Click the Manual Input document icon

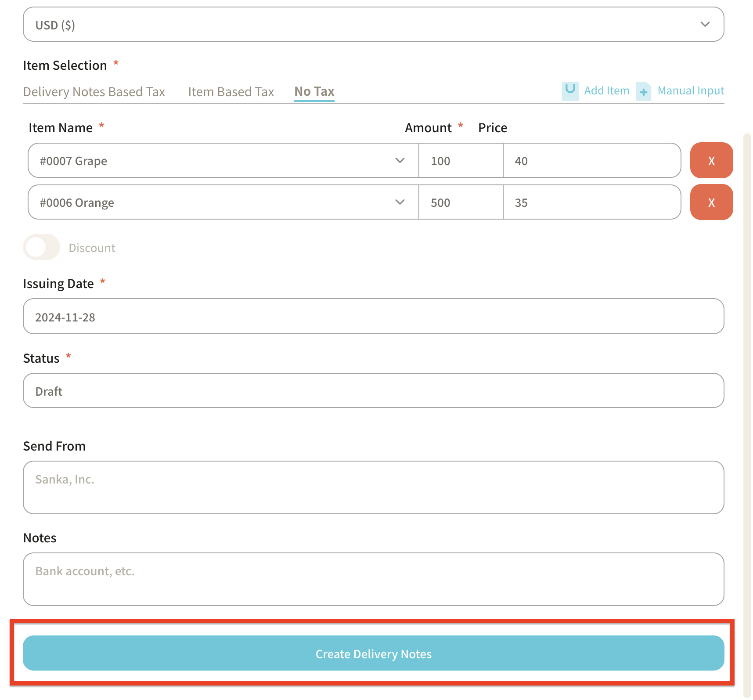(643, 91)
